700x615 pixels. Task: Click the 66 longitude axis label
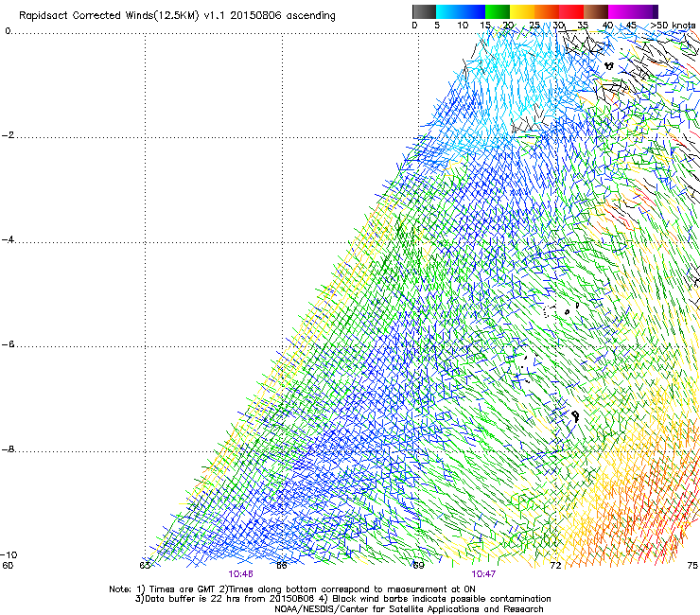tap(282, 566)
